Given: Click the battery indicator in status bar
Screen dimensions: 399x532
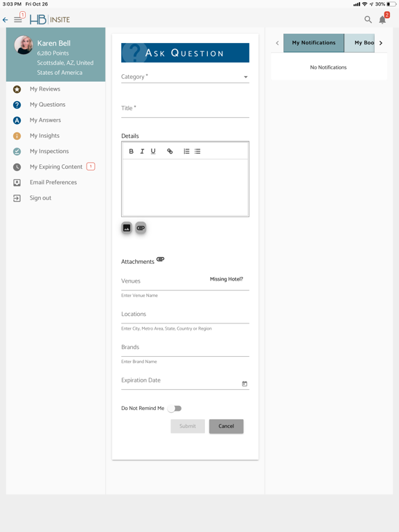Looking at the screenshot, I should click(x=391, y=4).
